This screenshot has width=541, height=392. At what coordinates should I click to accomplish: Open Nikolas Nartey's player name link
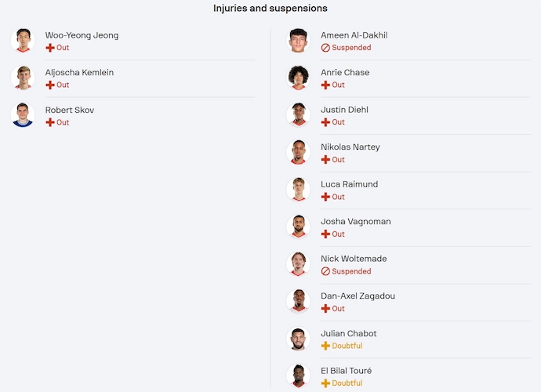pyautogui.click(x=350, y=147)
